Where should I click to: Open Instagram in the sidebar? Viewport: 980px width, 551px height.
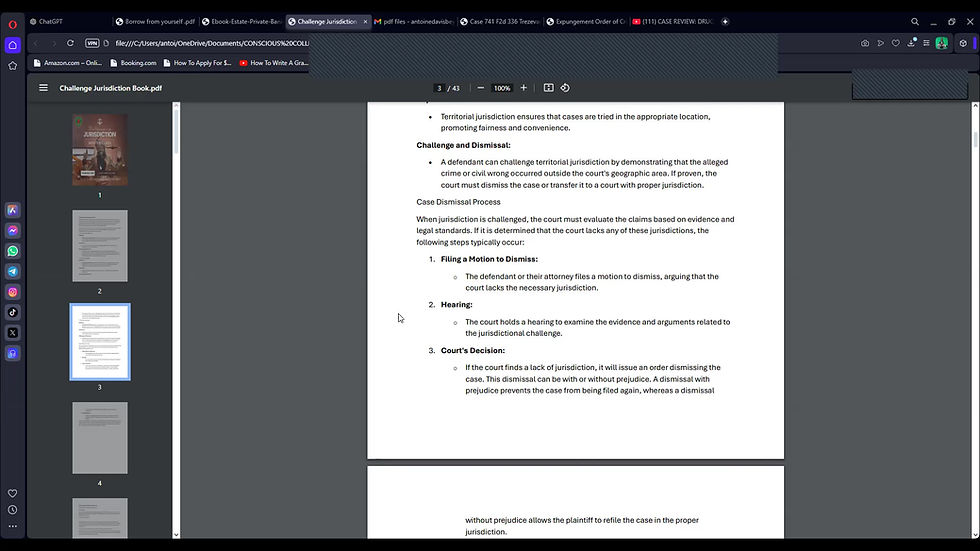12,292
